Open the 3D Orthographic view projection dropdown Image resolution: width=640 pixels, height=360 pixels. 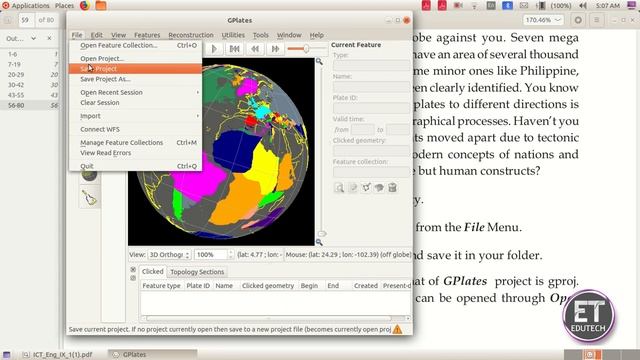169,255
